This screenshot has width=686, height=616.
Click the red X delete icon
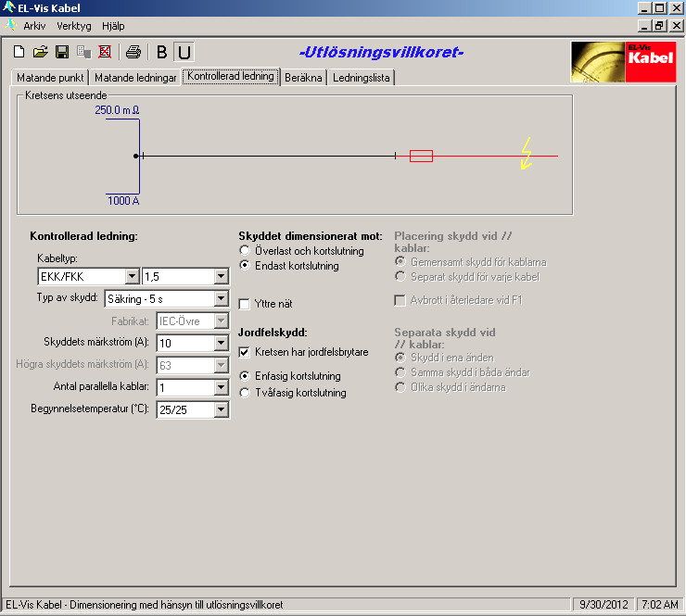click(105, 52)
